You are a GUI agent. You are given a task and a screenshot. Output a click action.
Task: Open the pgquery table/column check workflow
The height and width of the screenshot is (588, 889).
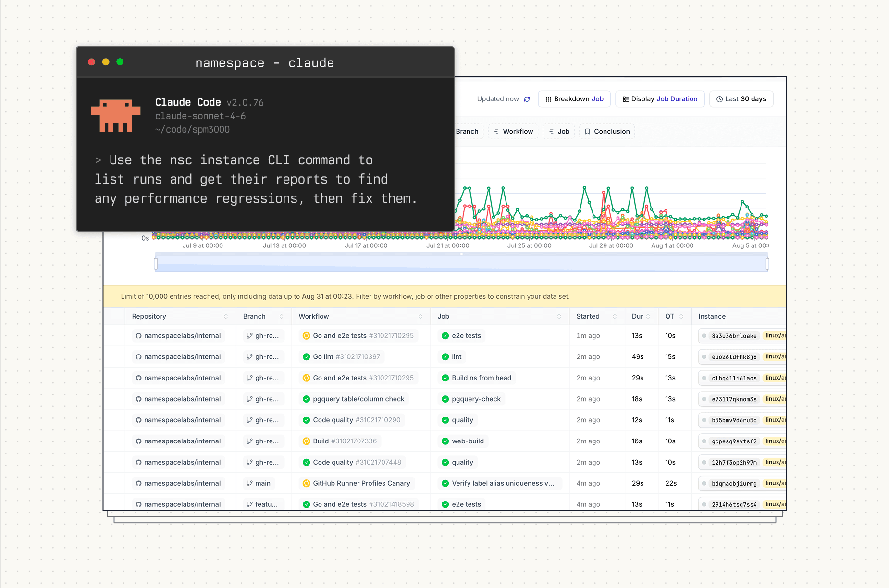pos(353,399)
